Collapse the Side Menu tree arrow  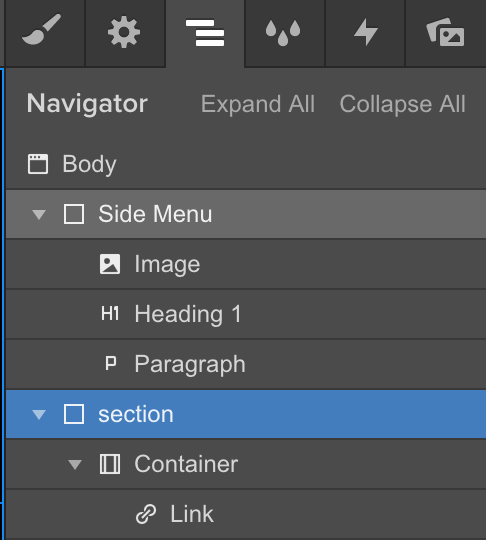(39, 214)
